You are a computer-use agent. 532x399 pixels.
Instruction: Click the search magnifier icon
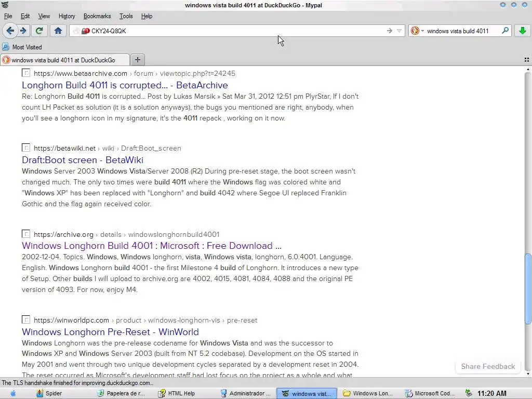[x=505, y=31]
